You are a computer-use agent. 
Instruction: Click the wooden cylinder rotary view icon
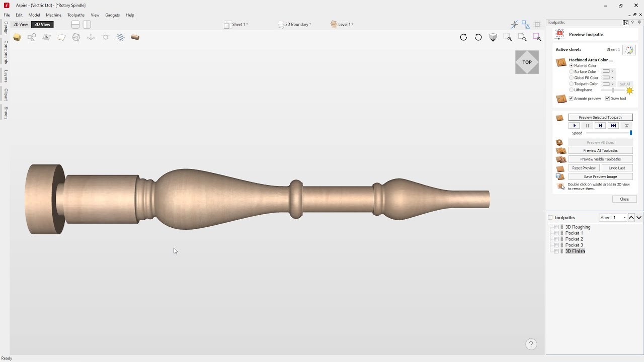pos(135,37)
